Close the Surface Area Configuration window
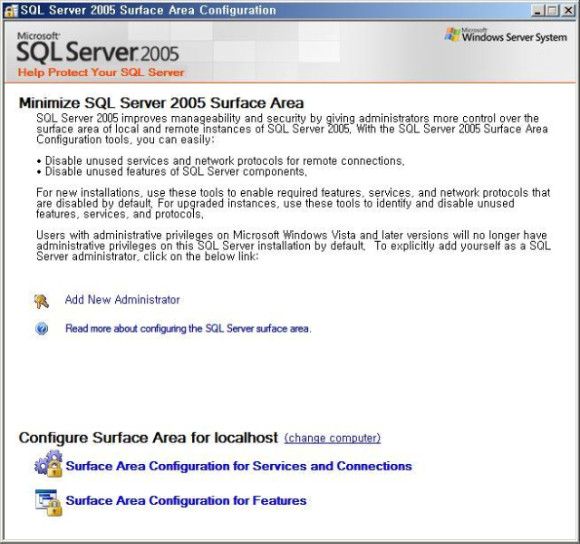Image resolution: width=580 pixels, height=544 pixels. pyautogui.click(x=568, y=11)
